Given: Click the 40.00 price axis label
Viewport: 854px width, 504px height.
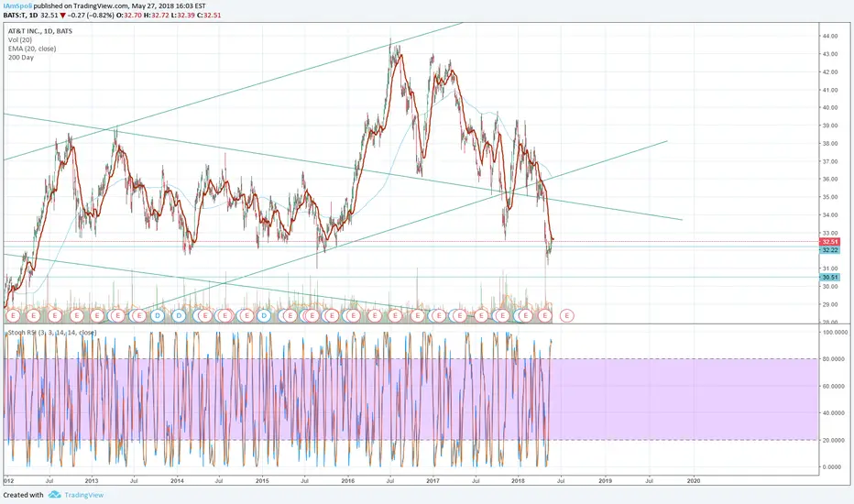Looking at the screenshot, I should click(830, 107).
